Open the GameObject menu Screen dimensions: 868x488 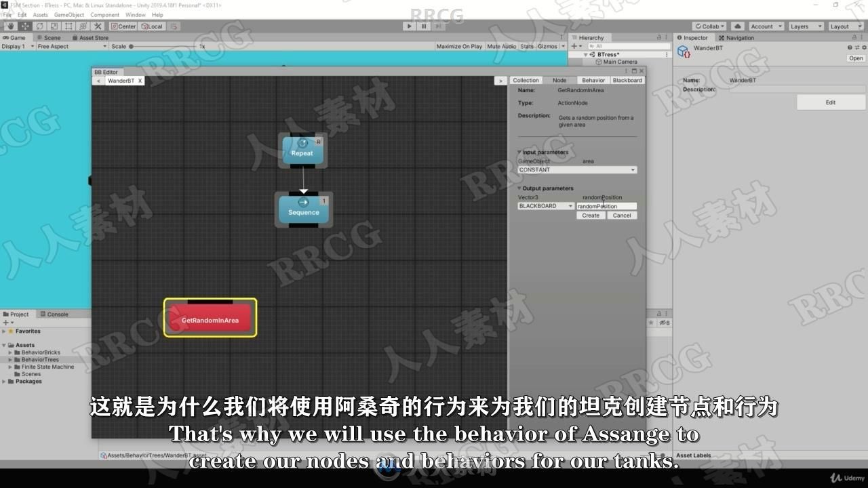click(x=69, y=15)
